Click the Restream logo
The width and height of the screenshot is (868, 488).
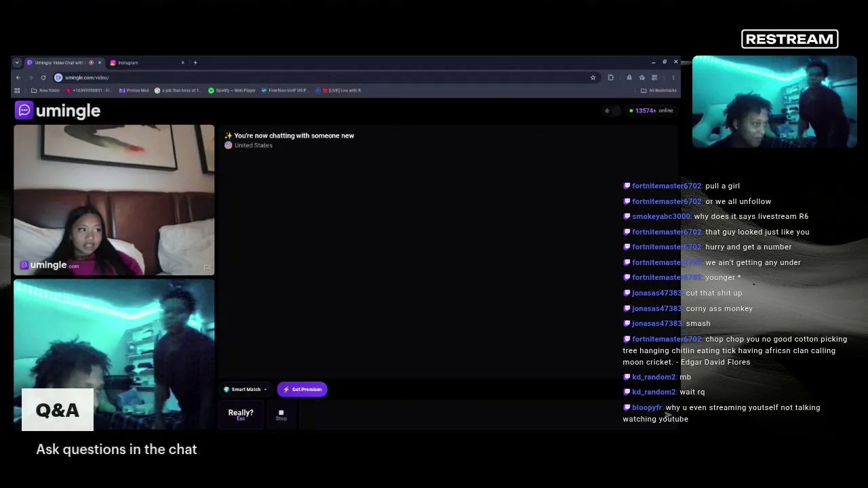[790, 39]
